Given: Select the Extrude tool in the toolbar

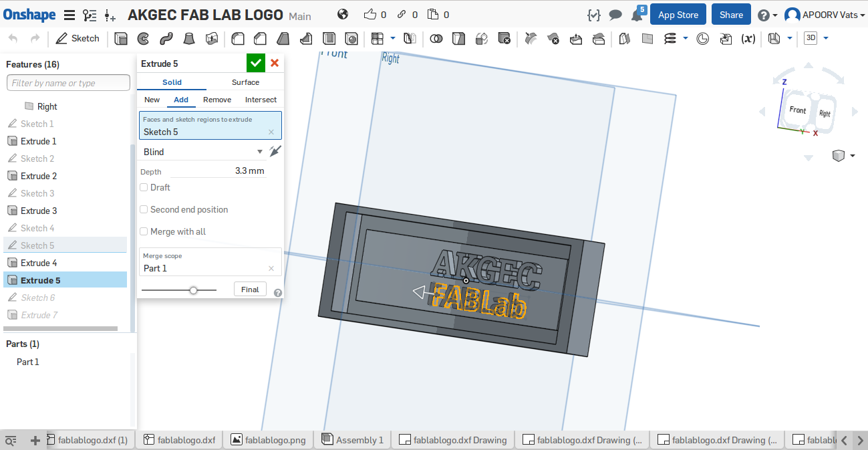Looking at the screenshot, I should click(x=121, y=39).
